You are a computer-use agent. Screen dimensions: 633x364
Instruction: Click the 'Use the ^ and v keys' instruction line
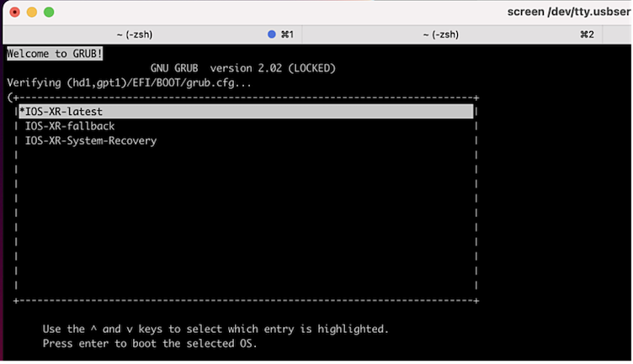[215, 329]
